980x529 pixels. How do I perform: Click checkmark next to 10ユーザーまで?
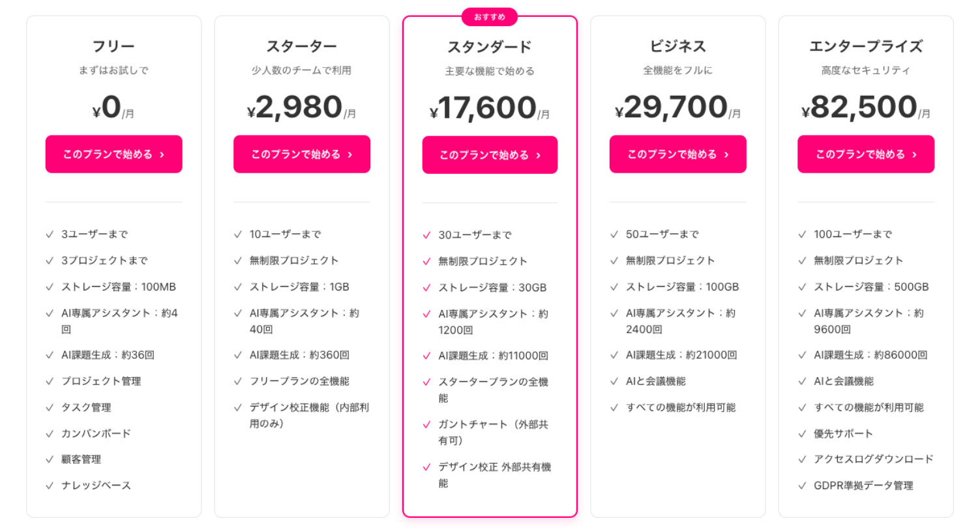click(238, 235)
